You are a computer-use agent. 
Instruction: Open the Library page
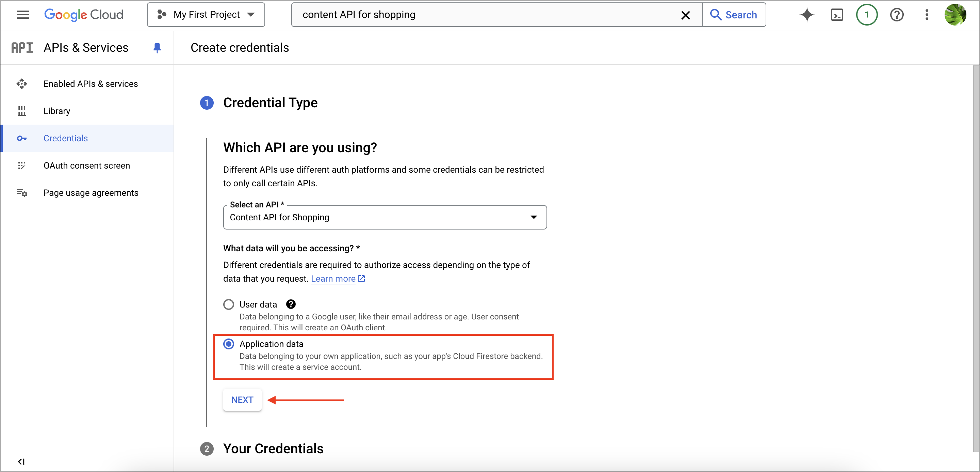point(87,111)
